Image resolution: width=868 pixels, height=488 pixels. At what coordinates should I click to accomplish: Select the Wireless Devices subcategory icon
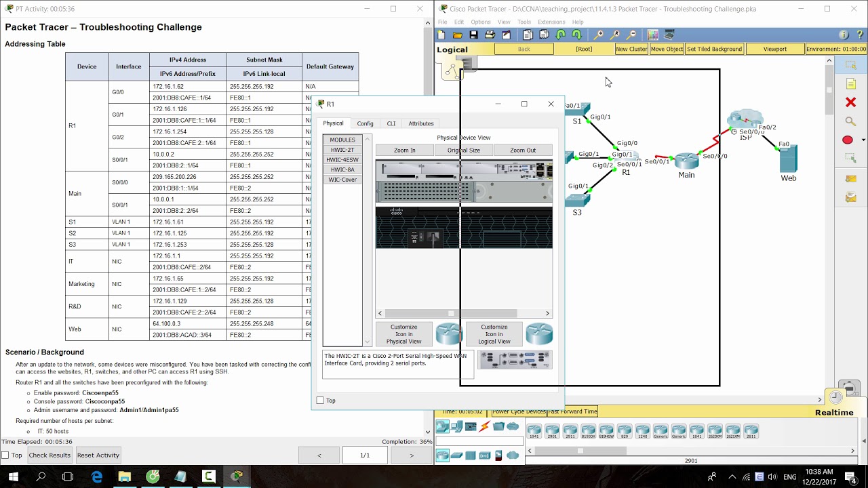(x=484, y=455)
